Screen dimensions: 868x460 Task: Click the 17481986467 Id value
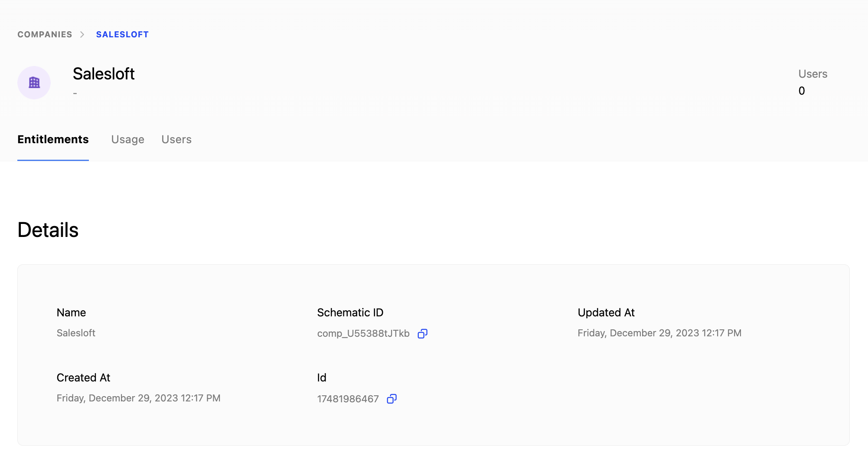348,399
